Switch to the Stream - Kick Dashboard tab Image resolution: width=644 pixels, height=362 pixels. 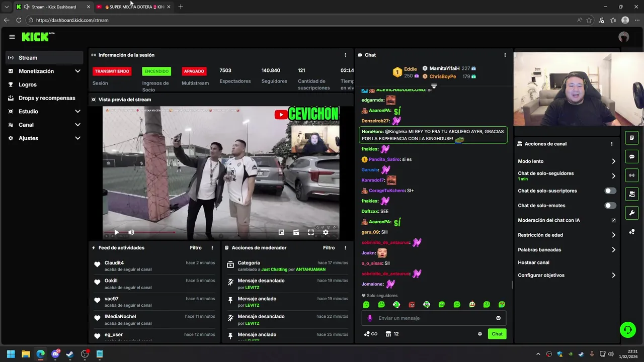coord(53,7)
